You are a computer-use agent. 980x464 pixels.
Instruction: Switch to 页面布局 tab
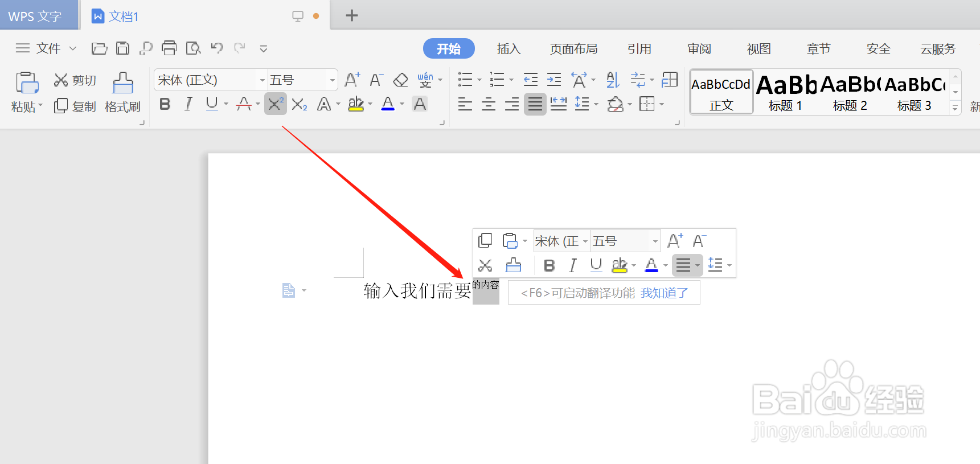(x=574, y=49)
